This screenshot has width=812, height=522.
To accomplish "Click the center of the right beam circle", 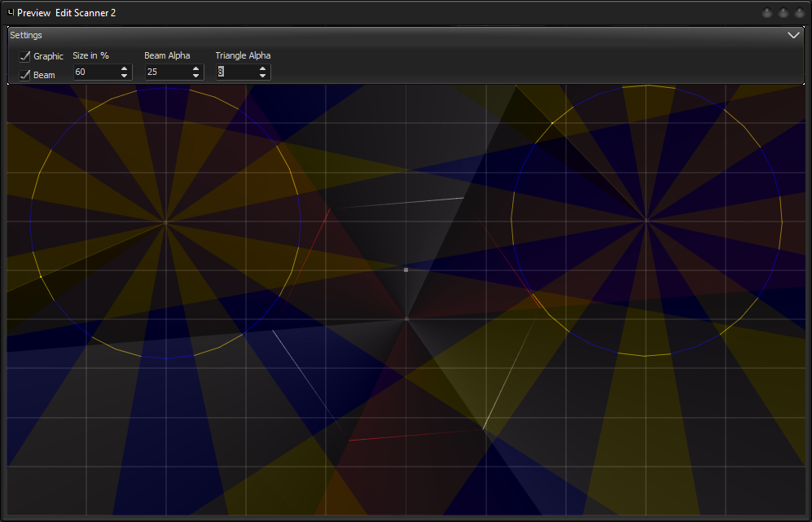I will 646,220.
